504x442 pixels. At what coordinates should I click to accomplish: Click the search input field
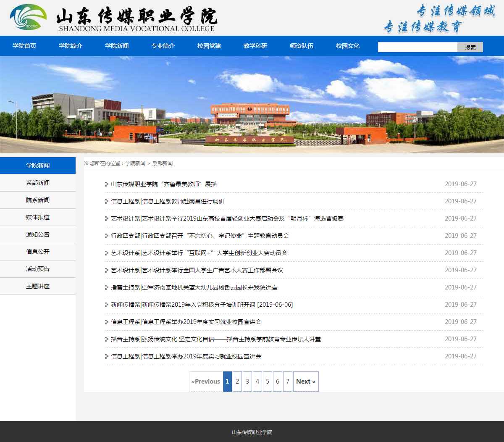point(417,47)
